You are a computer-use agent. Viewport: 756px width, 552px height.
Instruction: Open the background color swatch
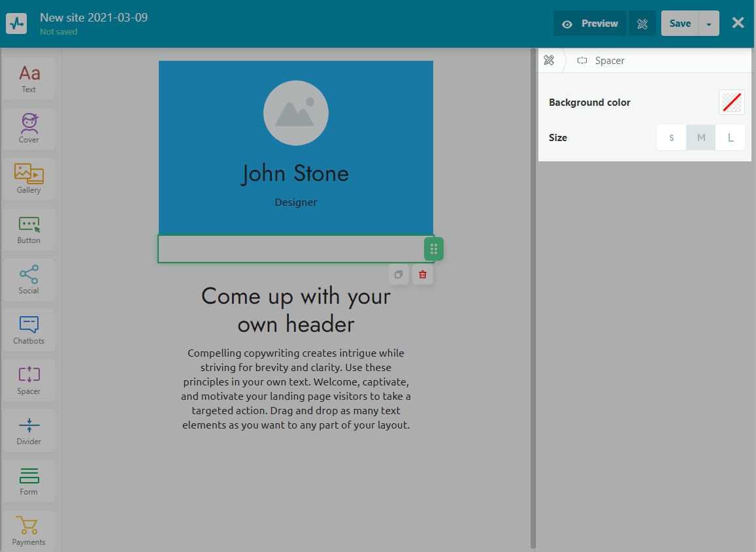pyautogui.click(x=731, y=103)
